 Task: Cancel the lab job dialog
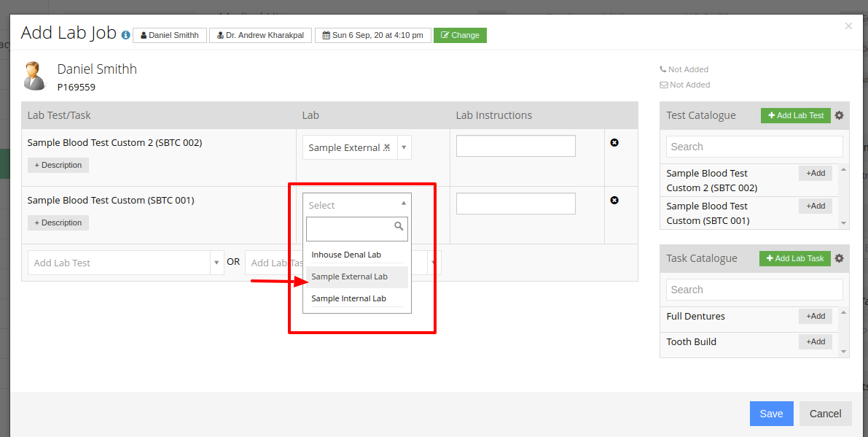click(826, 414)
